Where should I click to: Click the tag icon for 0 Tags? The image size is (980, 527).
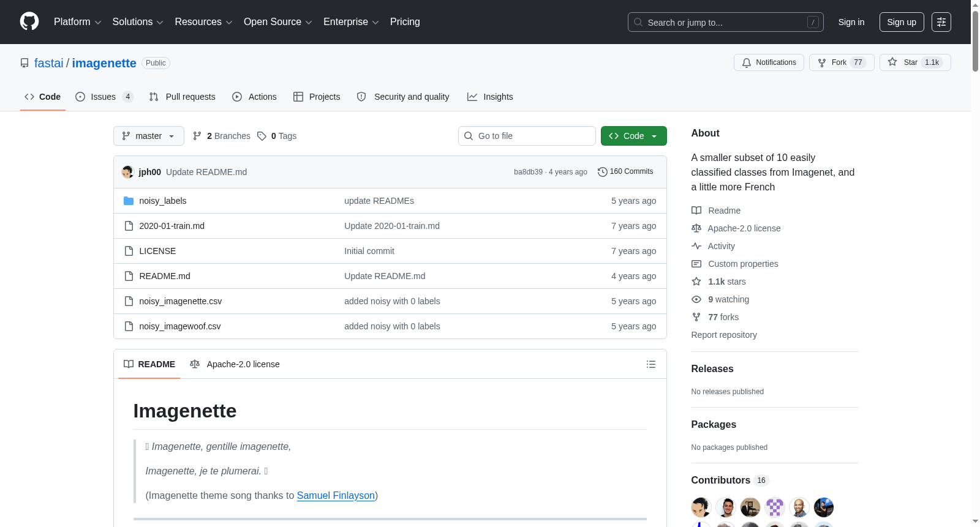pyautogui.click(x=262, y=136)
